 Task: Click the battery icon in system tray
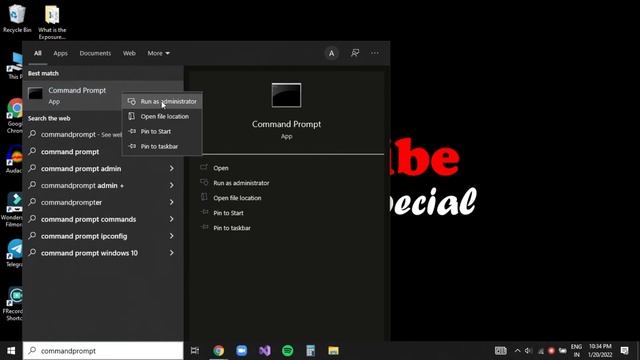pos(562,351)
